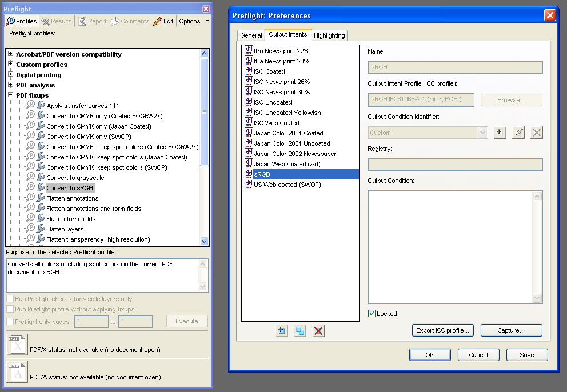Click the Save button

[526, 355]
